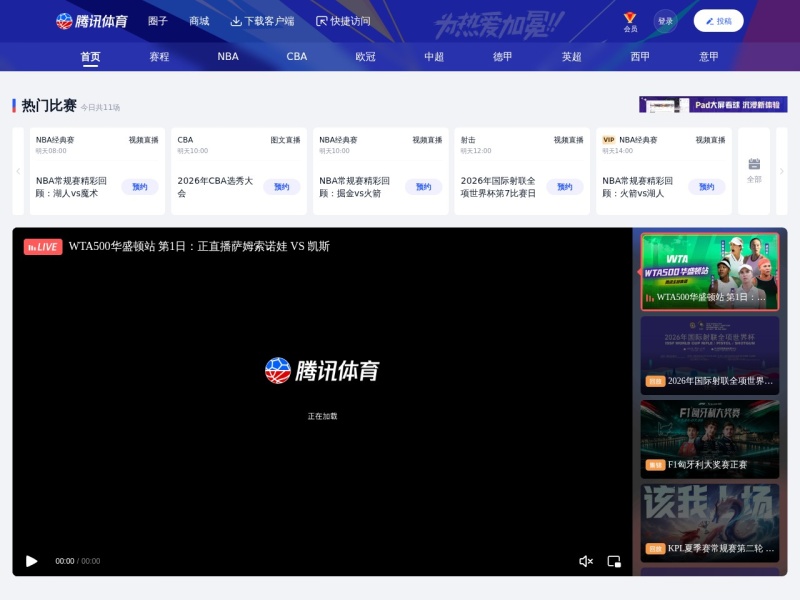The width and height of the screenshot is (800, 600).
Task: Reserve 火箭vs湖人 match with 预约
Action: 707,187
